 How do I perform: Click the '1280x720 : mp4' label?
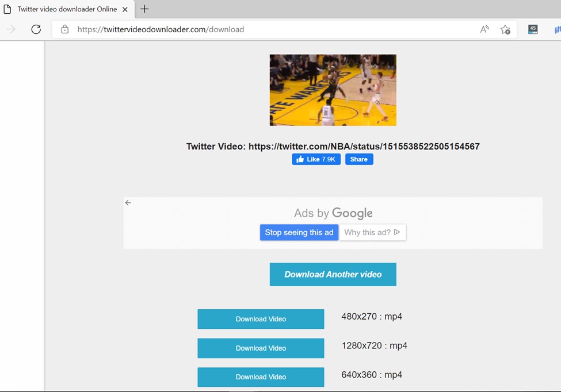click(374, 345)
